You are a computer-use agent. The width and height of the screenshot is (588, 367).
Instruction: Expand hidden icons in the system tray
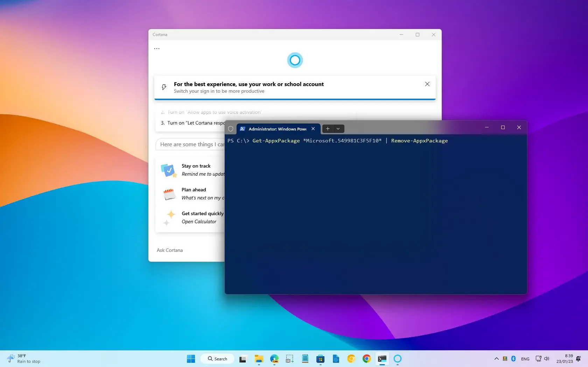(x=496, y=359)
